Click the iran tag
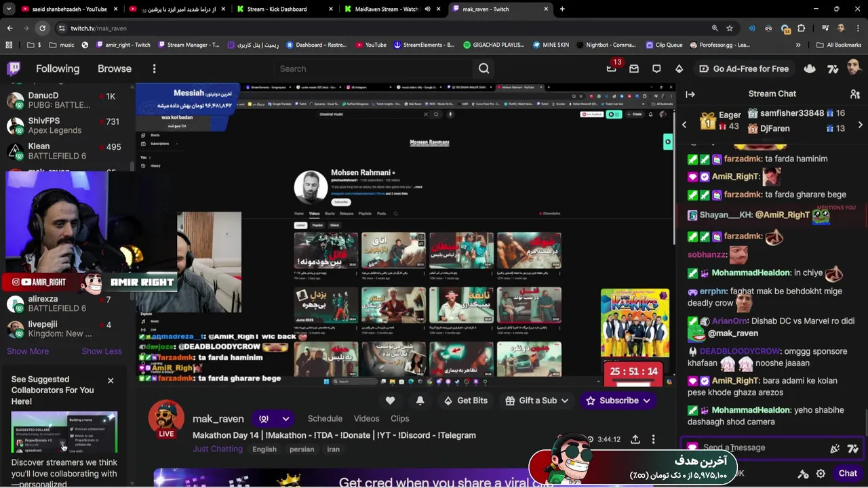 click(x=333, y=449)
